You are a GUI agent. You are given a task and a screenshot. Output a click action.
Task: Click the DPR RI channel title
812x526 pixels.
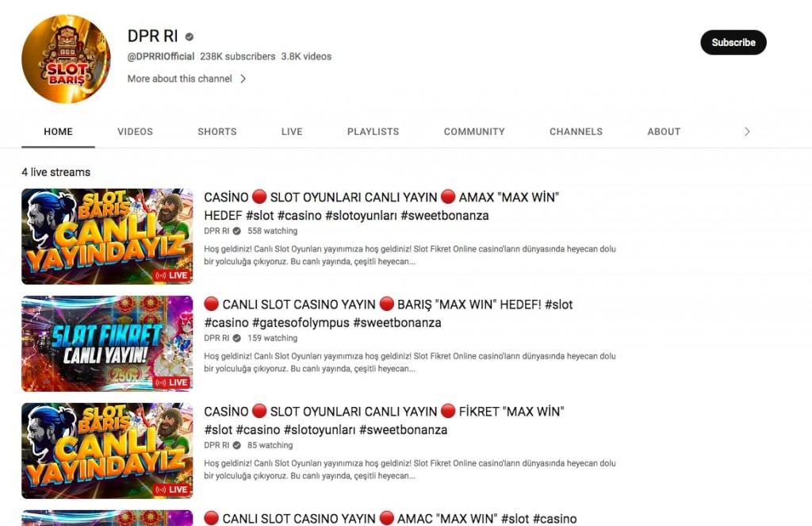[153, 36]
